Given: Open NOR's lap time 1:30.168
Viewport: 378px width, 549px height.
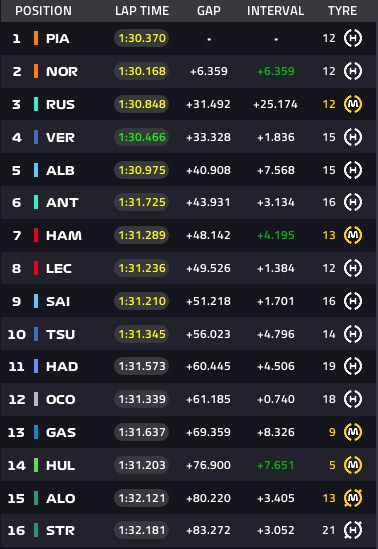Looking at the screenshot, I should (142, 71).
